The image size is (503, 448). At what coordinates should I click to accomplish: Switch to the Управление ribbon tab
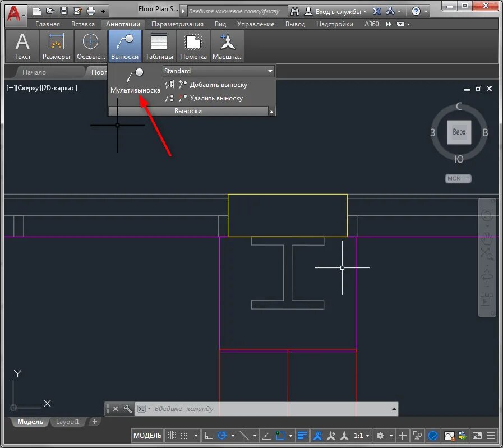pyautogui.click(x=255, y=24)
